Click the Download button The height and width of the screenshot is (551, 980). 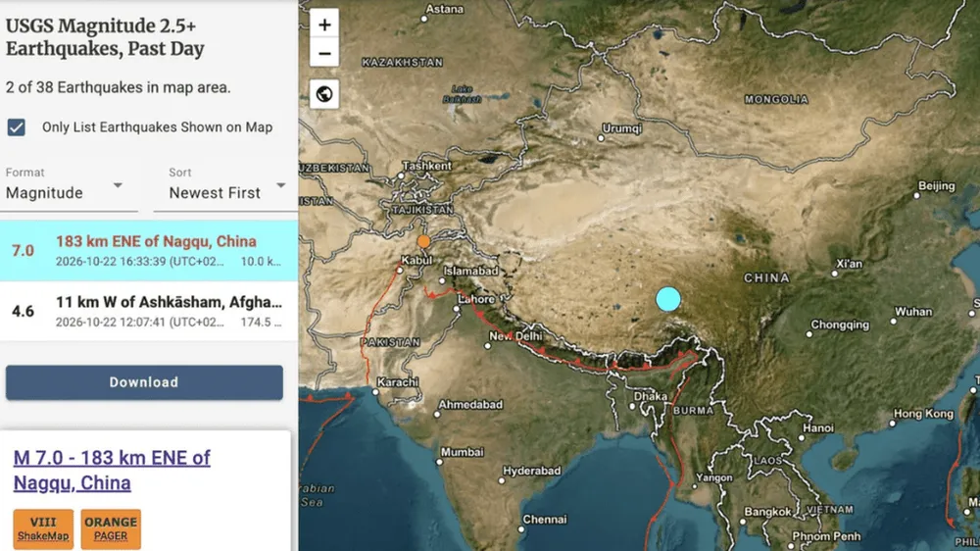click(x=144, y=382)
